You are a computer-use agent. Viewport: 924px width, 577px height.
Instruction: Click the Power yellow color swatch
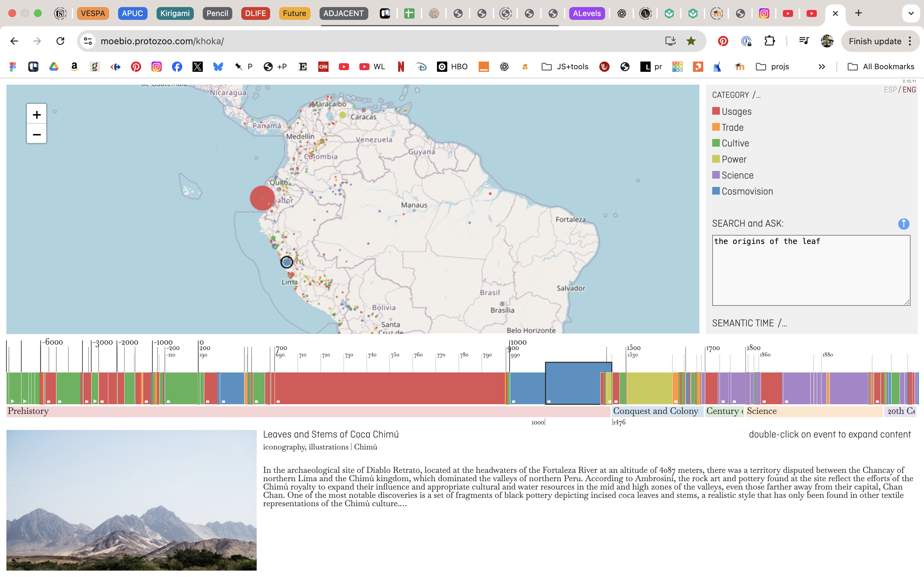point(716,159)
